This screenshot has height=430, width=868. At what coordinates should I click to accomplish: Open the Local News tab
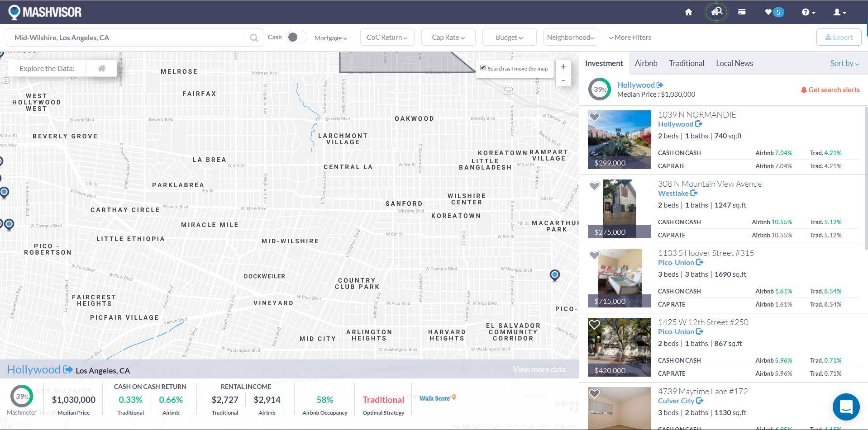pos(734,64)
